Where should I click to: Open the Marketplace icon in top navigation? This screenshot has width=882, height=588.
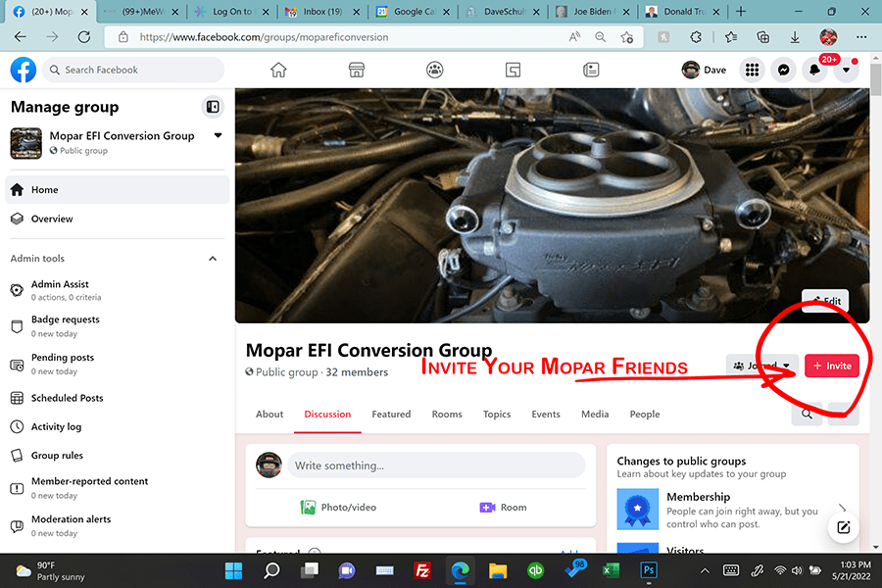coord(357,70)
